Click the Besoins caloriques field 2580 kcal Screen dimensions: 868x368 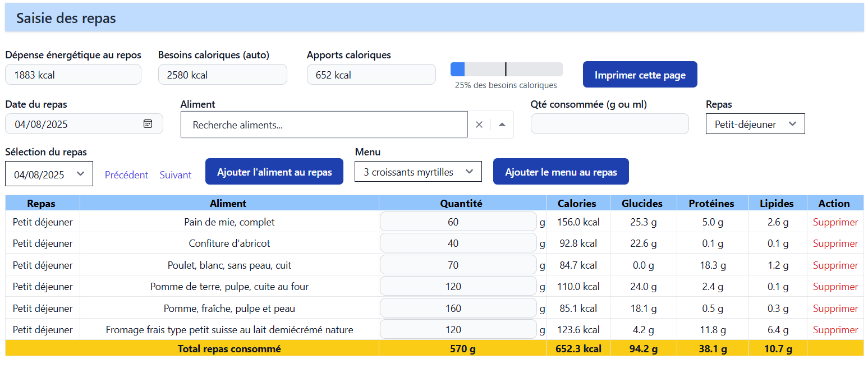(x=223, y=75)
